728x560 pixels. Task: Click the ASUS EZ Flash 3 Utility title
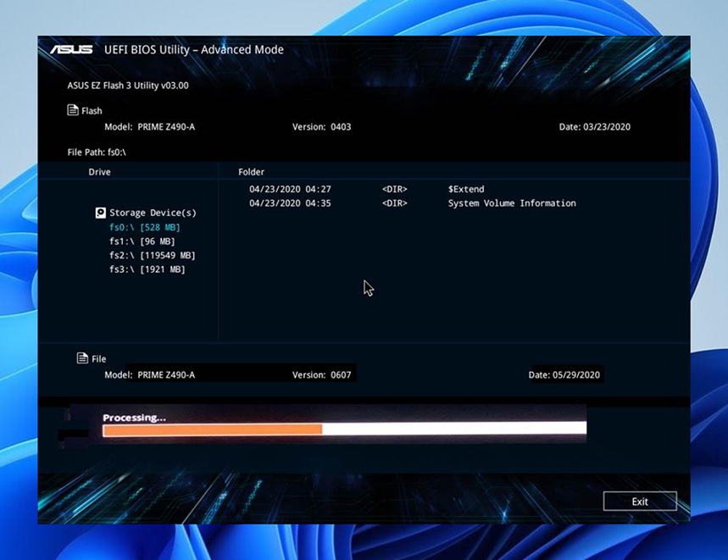click(128, 86)
